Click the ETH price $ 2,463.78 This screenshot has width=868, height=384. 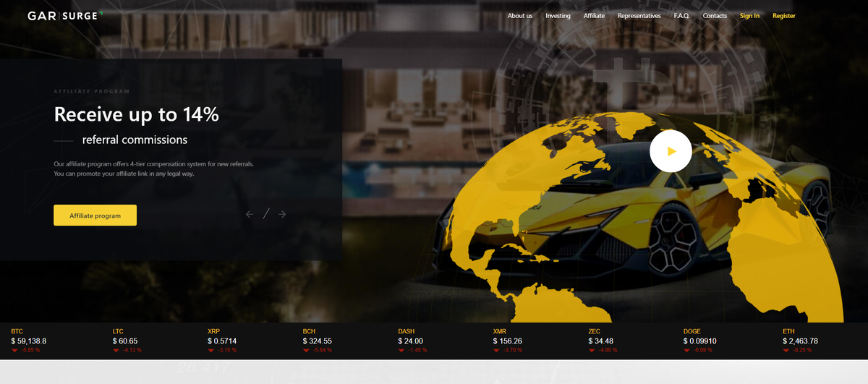point(800,341)
